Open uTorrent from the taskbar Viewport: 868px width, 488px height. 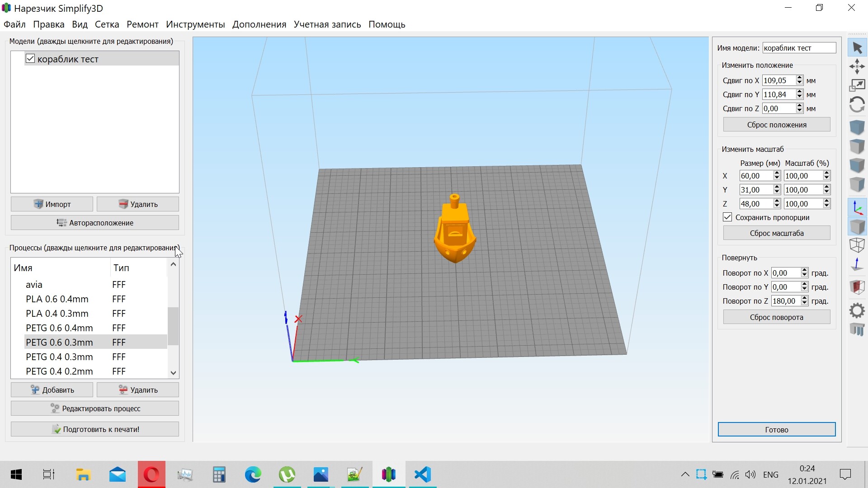tap(287, 474)
